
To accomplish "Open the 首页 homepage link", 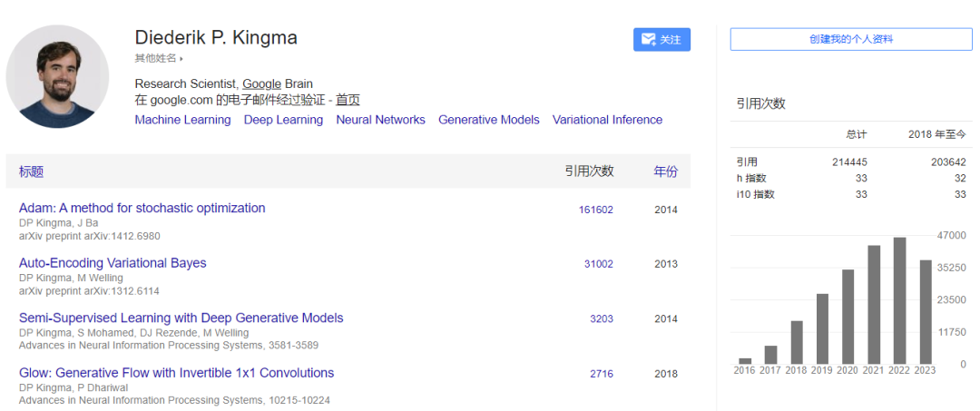I will 348,101.
